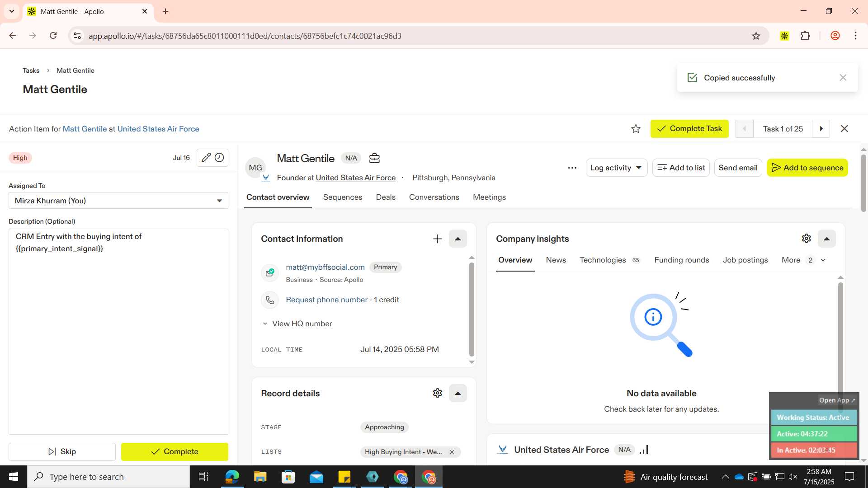868x488 pixels.
Task: Open Microsoft Edge from the taskbar
Action: tap(232, 477)
